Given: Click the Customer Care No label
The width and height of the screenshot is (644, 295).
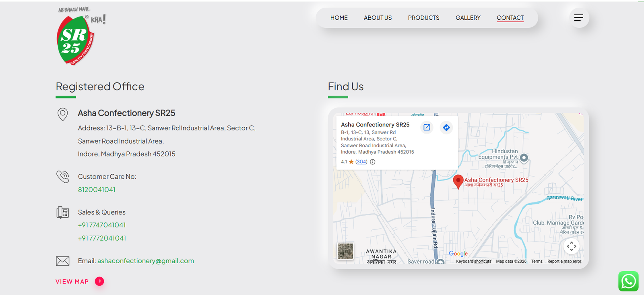Looking at the screenshot, I should [107, 177].
